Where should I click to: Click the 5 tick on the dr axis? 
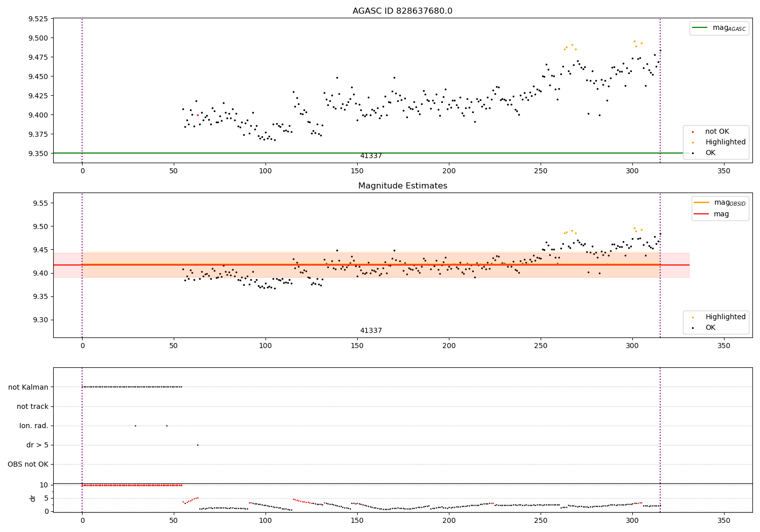point(46,499)
